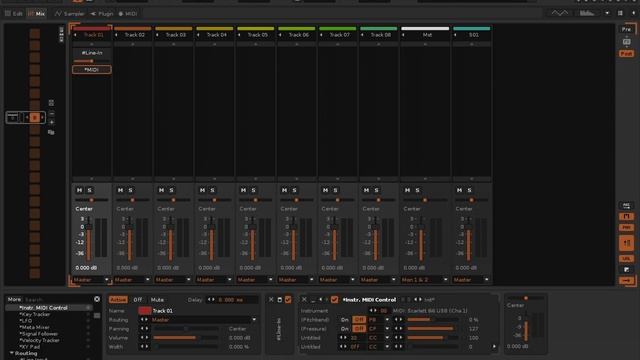Set track state to Off
This screenshot has height=360, width=640.
138,300
